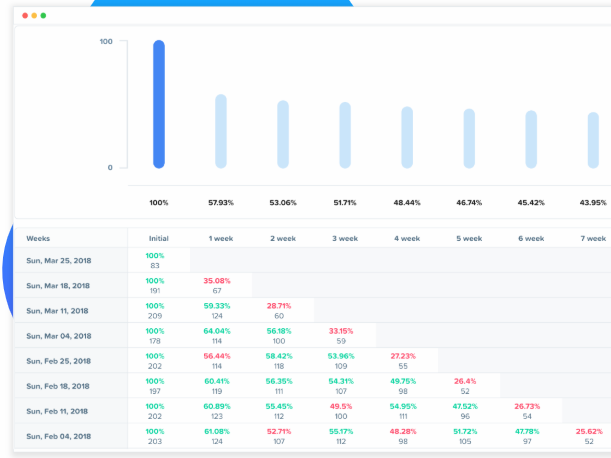
Task: Click the 'Weeks' column header
Action: point(39,239)
